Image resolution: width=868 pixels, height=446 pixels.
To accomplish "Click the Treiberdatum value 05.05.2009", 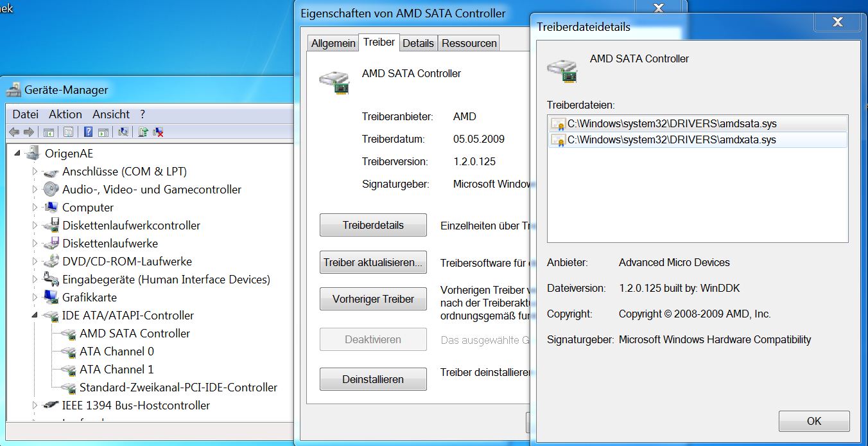I will (x=479, y=139).
